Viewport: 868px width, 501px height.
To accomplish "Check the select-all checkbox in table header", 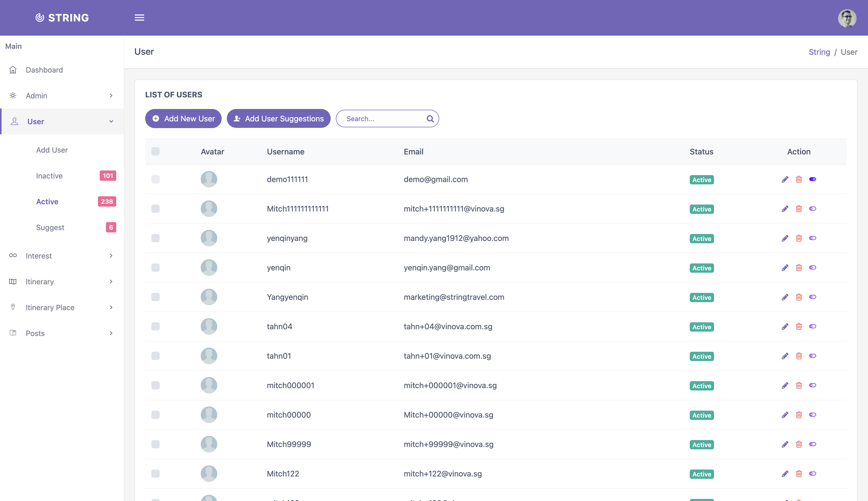I will click(156, 151).
